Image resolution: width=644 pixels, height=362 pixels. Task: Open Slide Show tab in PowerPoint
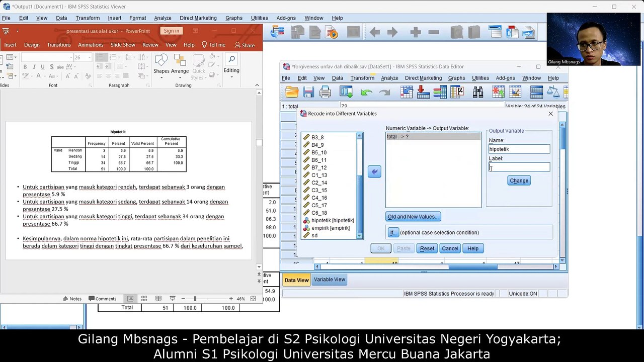[x=123, y=45]
